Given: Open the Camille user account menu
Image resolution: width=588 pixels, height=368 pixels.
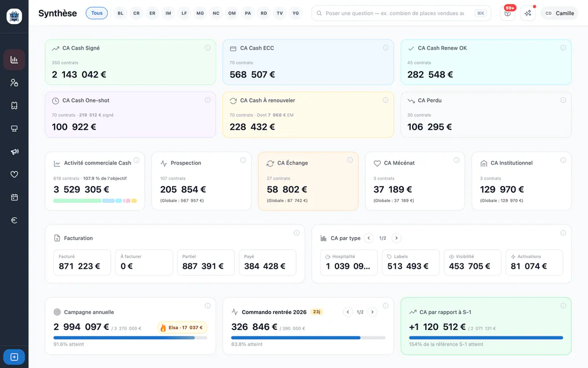Looking at the screenshot, I should (560, 13).
